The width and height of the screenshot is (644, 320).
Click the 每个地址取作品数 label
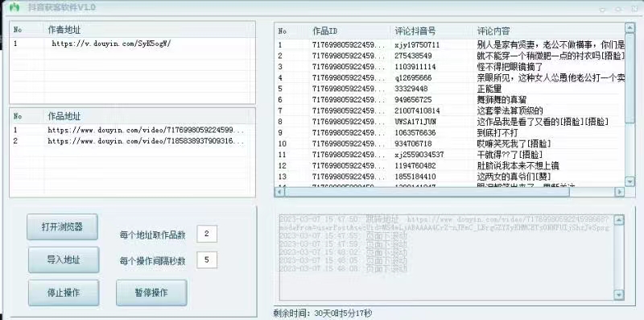point(152,235)
